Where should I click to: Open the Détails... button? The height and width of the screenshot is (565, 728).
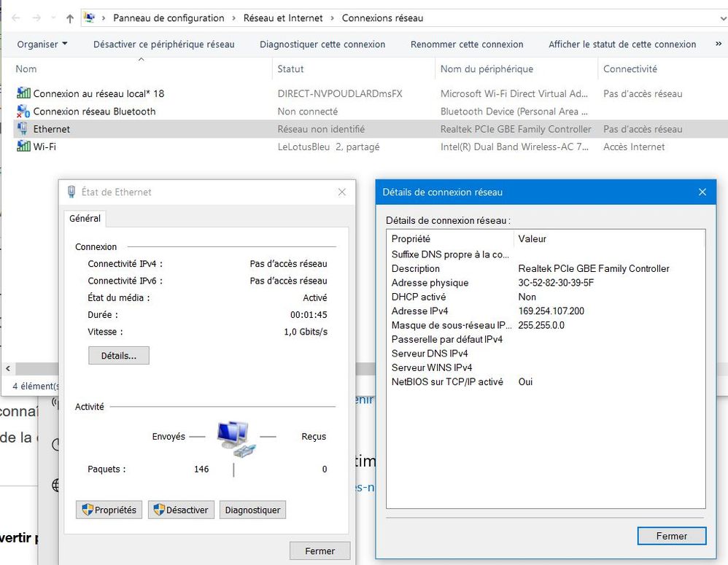tap(119, 356)
